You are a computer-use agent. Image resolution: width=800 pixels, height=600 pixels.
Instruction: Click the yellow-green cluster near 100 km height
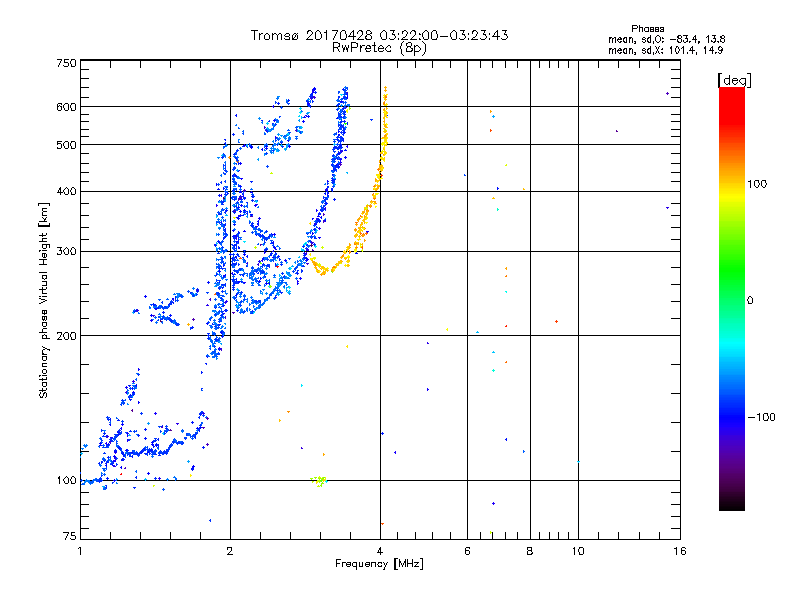tap(319, 481)
